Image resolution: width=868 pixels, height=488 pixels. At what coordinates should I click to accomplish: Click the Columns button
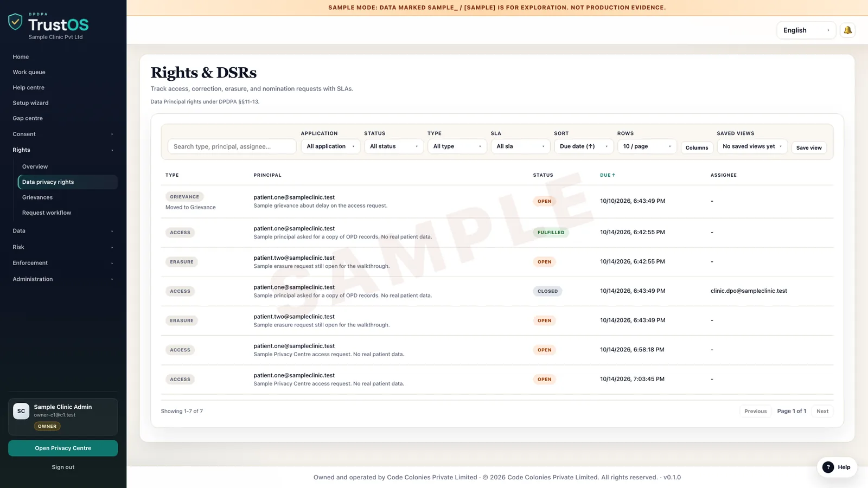tap(697, 147)
